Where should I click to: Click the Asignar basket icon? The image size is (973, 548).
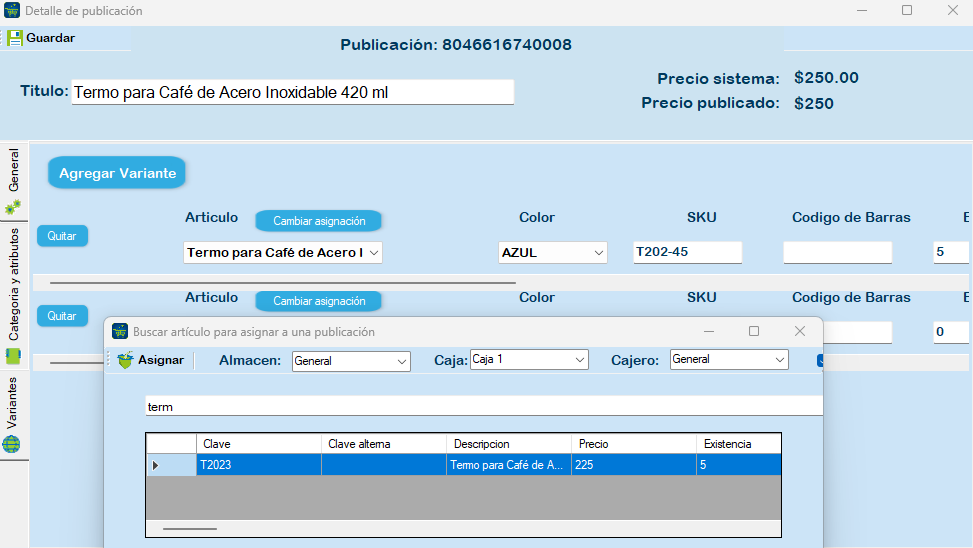[x=125, y=360]
